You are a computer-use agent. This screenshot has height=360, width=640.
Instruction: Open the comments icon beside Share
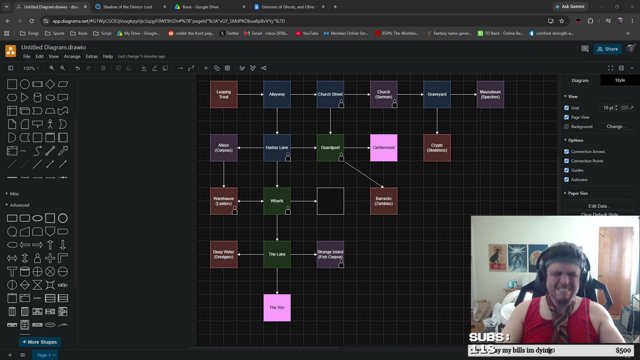(x=585, y=49)
